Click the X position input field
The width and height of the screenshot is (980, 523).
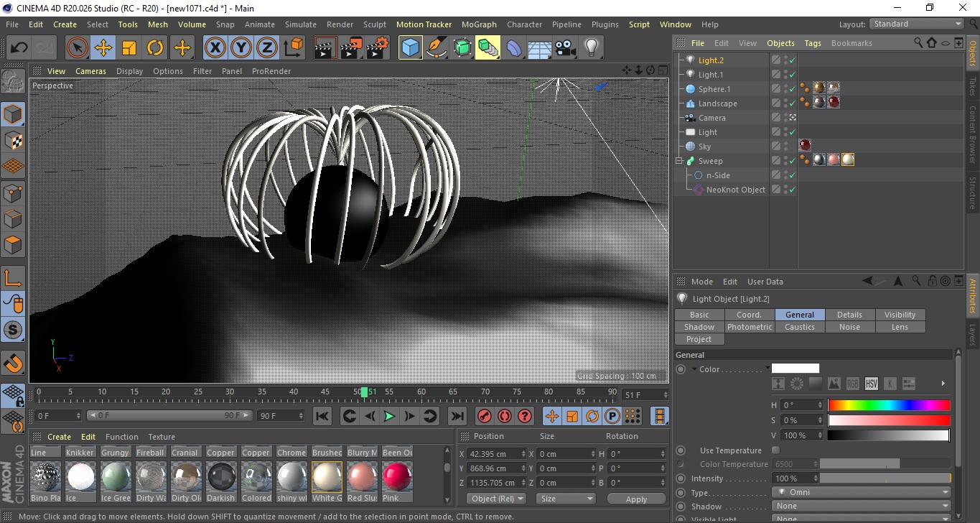[496, 454]
